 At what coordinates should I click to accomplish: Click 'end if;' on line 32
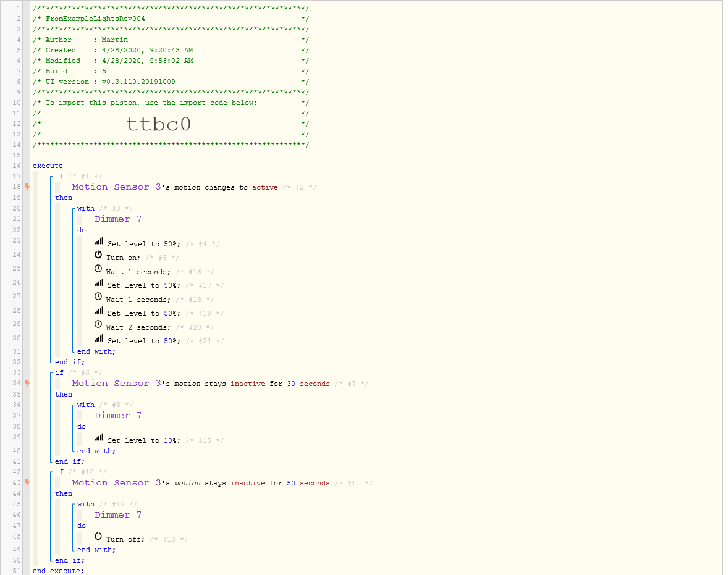point(70,363)
